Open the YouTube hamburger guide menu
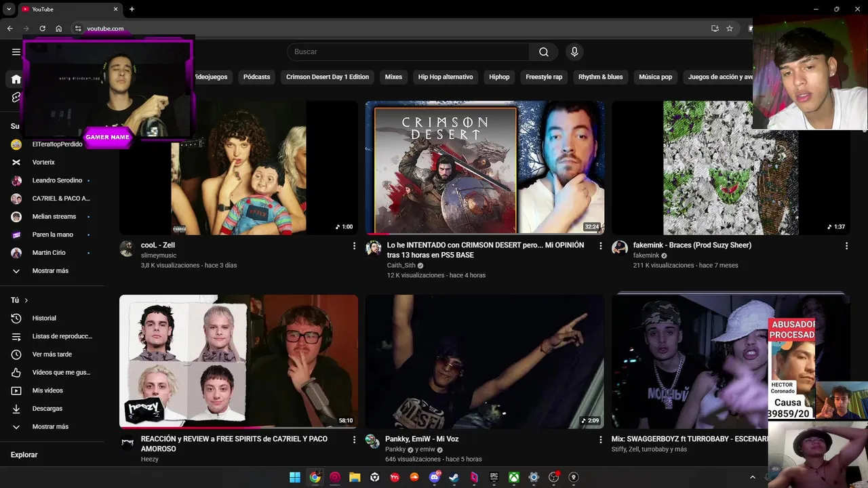The height and width of the screenshot is (488, 868). pos(16,52)
